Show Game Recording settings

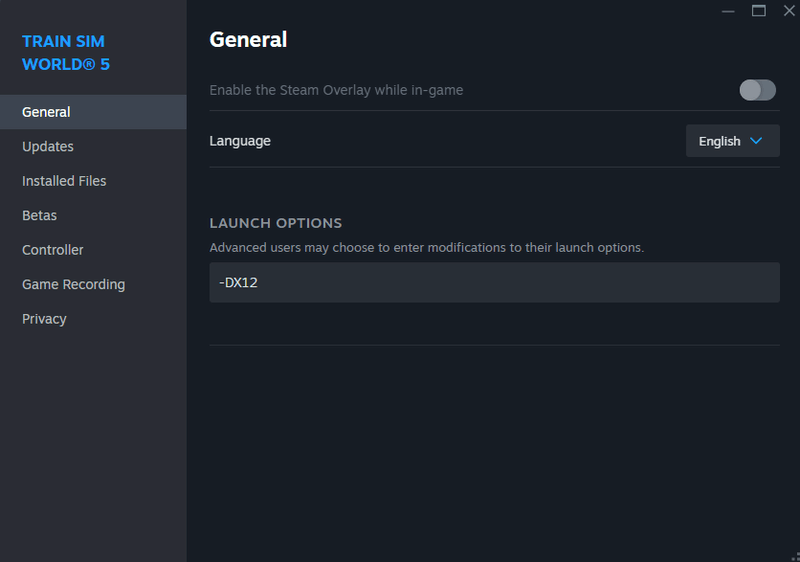(93, 284)
